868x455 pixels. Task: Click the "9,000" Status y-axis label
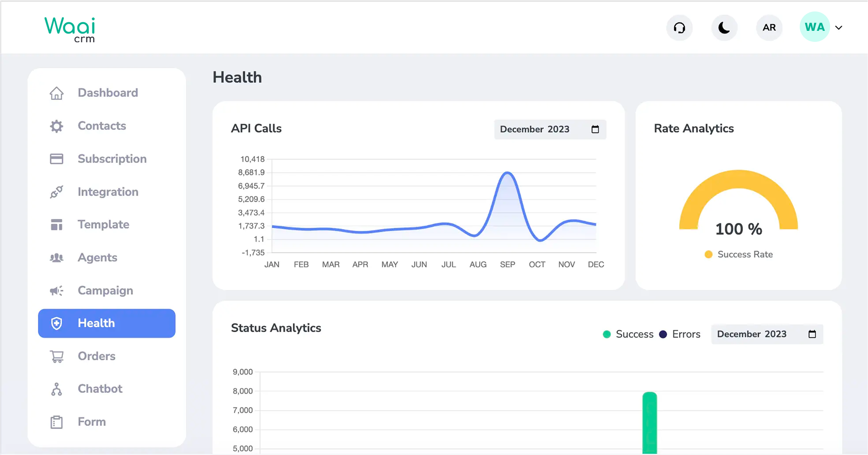[243, 372]
